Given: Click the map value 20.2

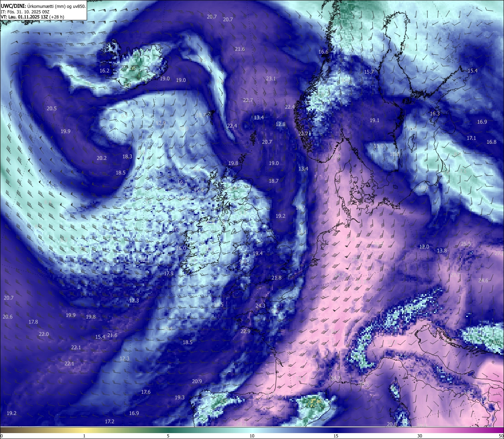Looking at the screenshot, I should 102,158.
